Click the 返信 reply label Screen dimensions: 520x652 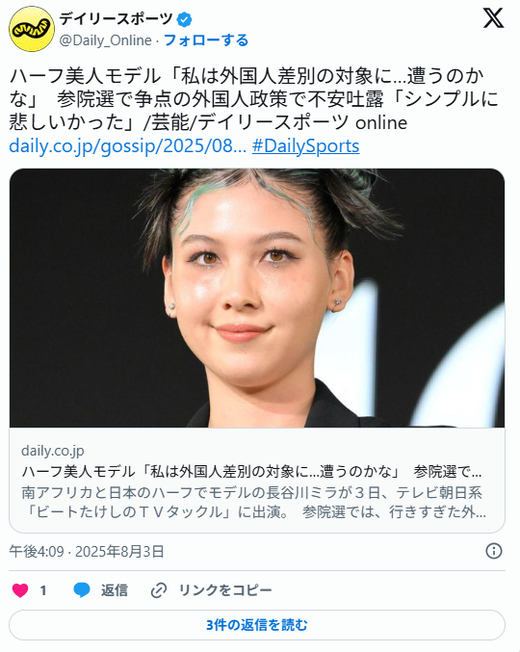pyautogui.click(x=114, y=590)
